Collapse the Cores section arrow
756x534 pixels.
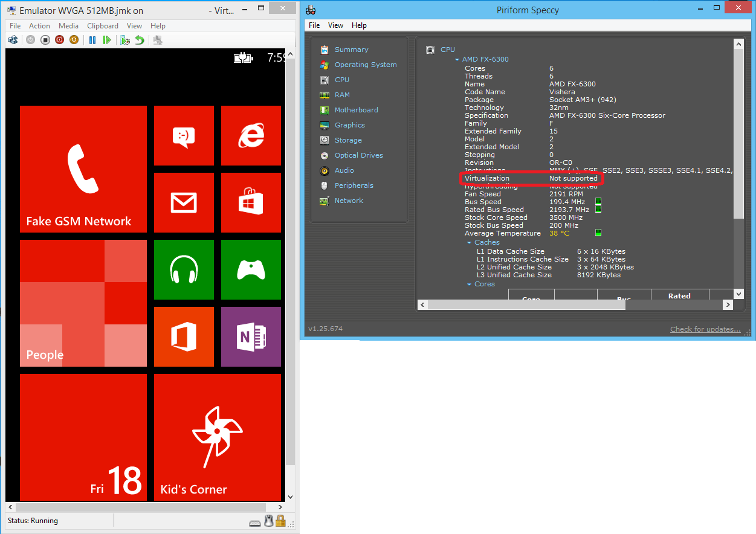pyautogui.click(x=469, y=285)
